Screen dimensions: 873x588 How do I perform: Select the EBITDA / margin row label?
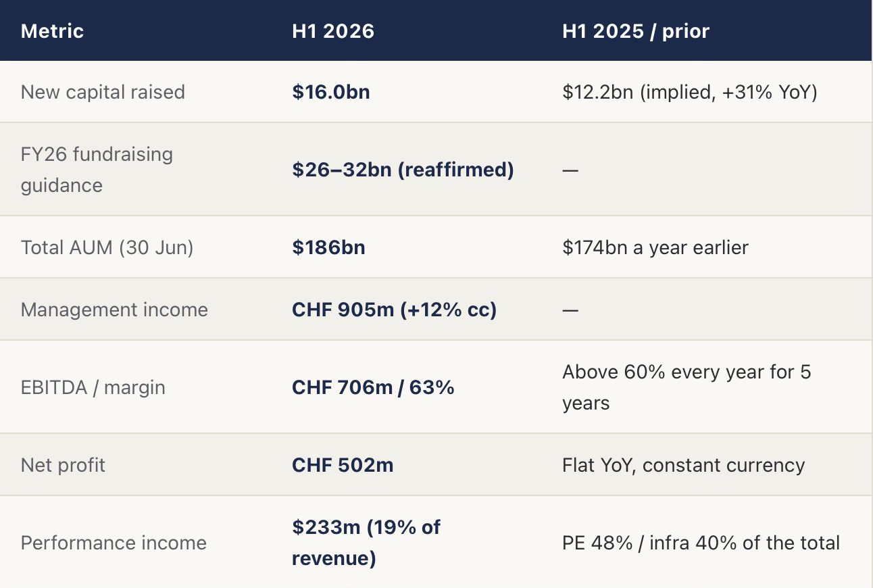(x=93, y=387)
